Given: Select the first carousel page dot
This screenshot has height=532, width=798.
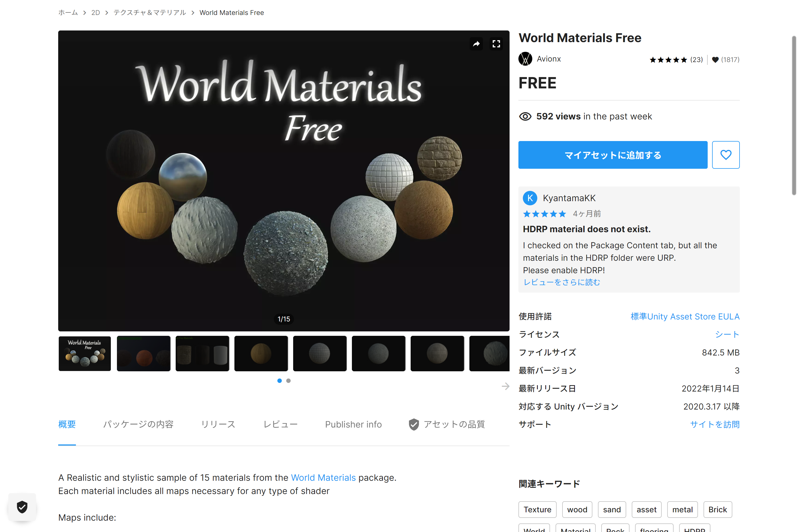Looking at the screenshot, I should point(280,381).
